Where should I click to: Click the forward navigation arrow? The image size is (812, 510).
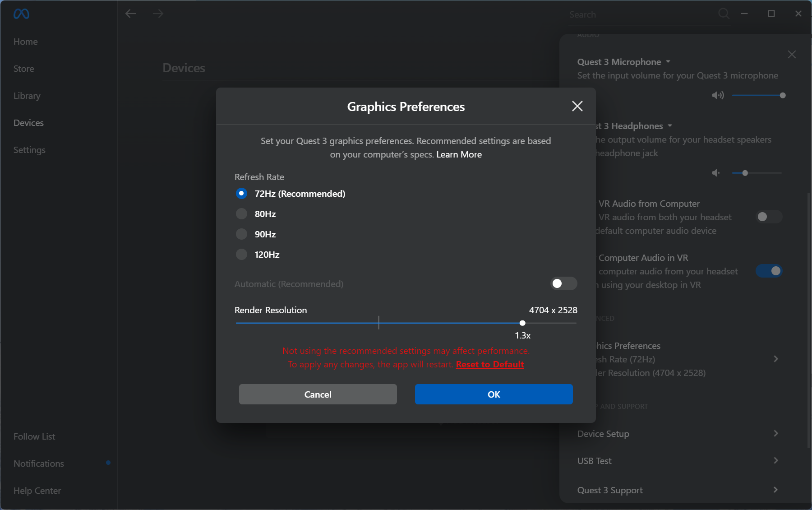(158, 14)
